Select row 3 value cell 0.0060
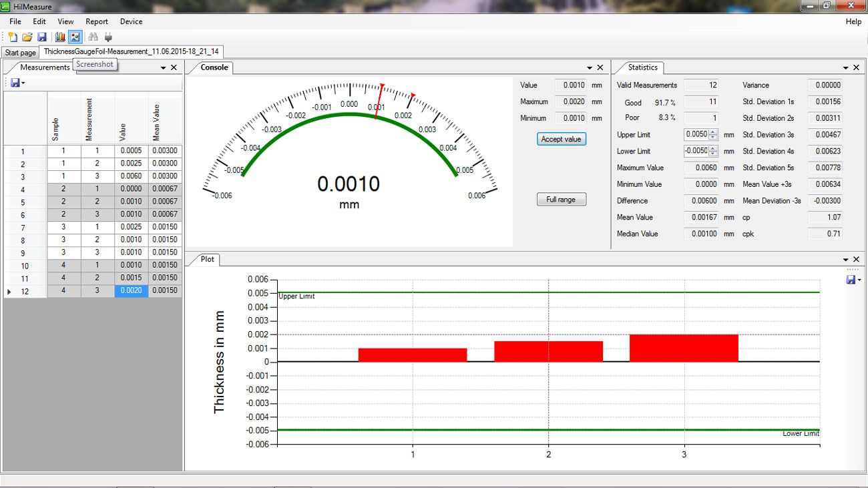Viewport: 868px width, 488px height. [x=131, y=176]
